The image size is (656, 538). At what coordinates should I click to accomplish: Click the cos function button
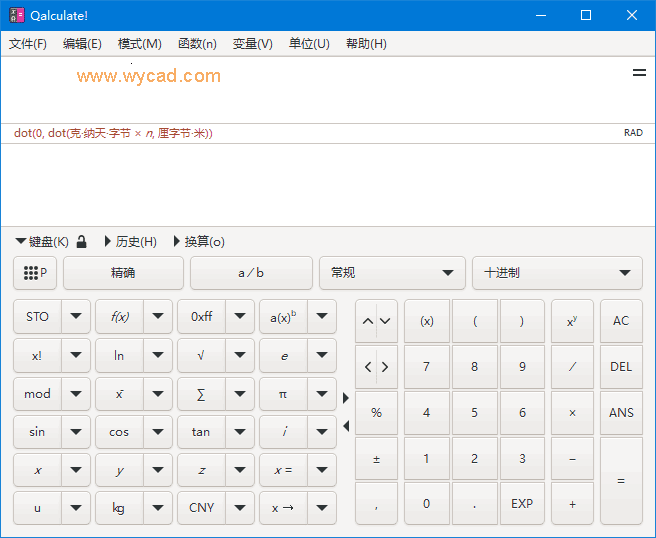pyautogui.click(x=119, y=432)
